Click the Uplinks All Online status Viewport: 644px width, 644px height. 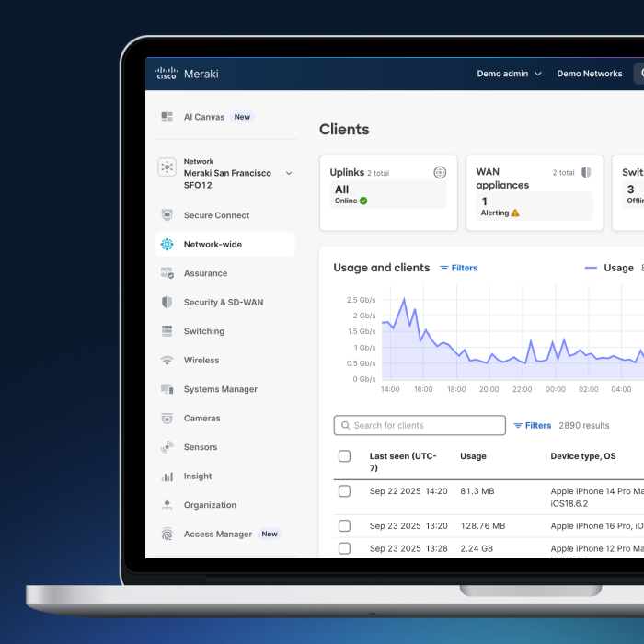pyautogui.click(x=388, y=194)
